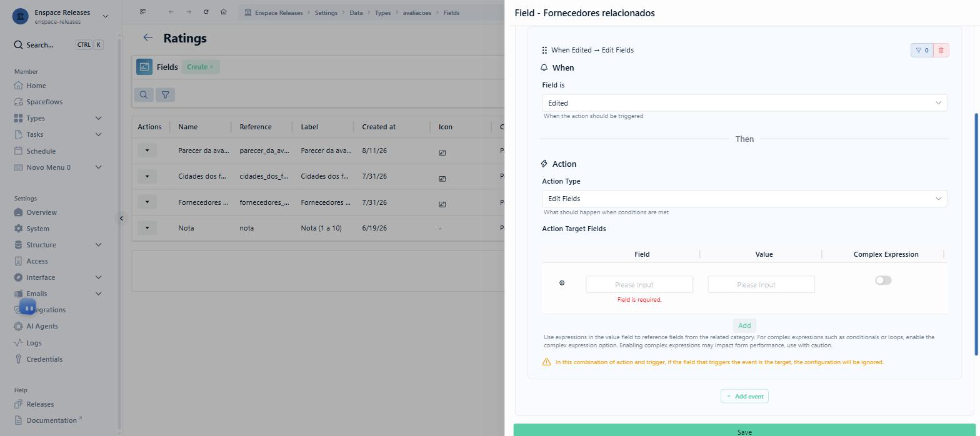Viewport: 980px width, 436px height.
Task: Expand the Novo Menu 0 section
Action: tap(98, 167)
